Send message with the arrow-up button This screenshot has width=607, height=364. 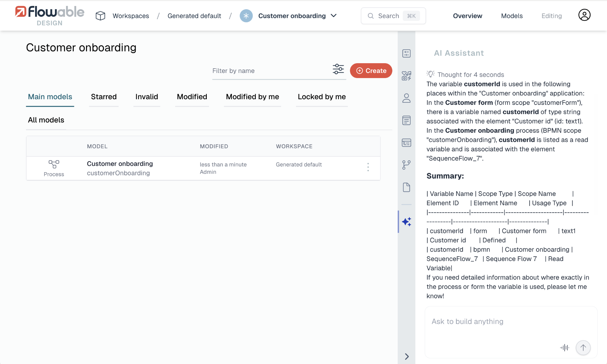(x=583, y=348)
